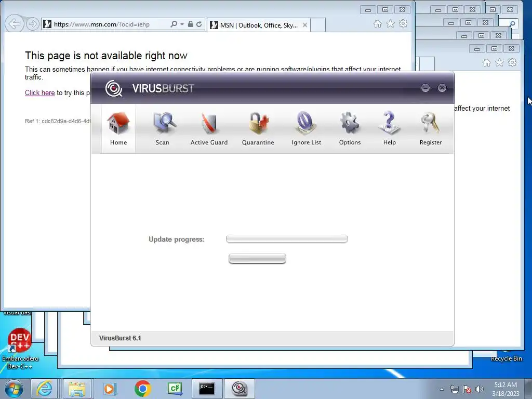The height and width of the screenshot is (399, 532).
Task: Click the security lock icon in the address bar
Action: [191, 24]
